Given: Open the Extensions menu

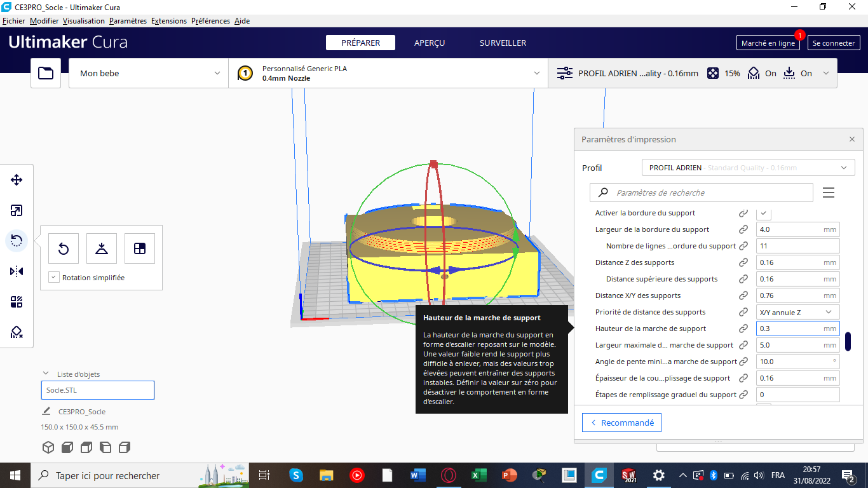Looking at the screenshot, I should [x=169, y=21].
